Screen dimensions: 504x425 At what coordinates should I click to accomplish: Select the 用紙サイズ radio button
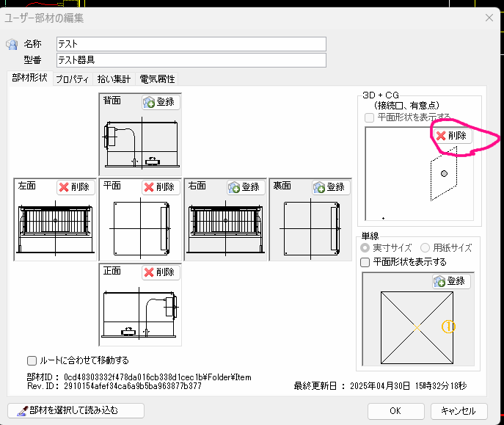coord(425,248)
